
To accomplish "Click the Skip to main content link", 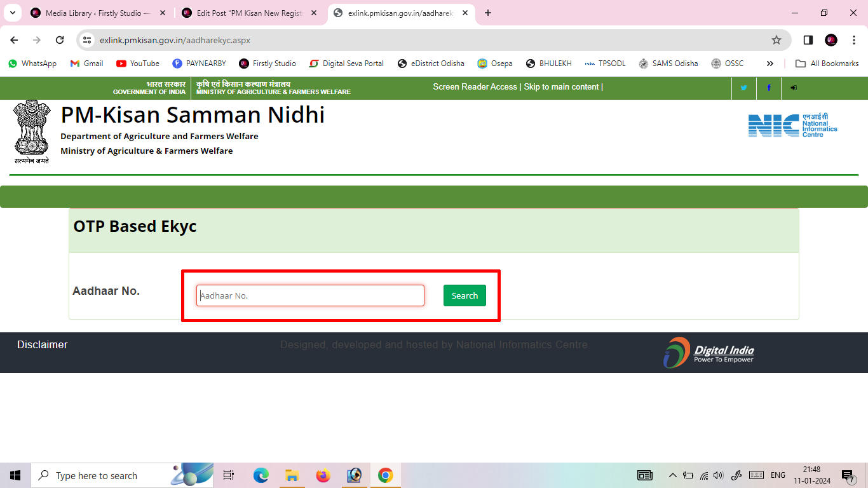I will tap(562, 86).
